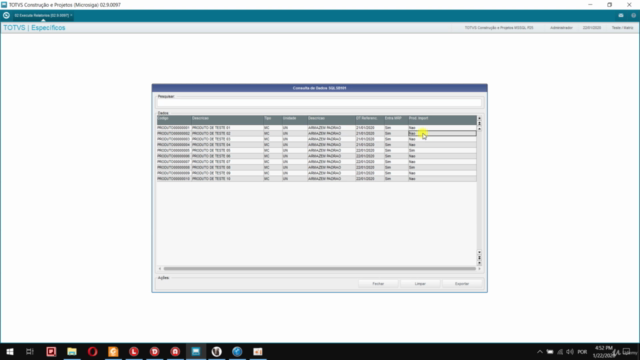The image size is (640, 360).
Task: Open File Explorer from the taskbar
Action: click(72, 351)
